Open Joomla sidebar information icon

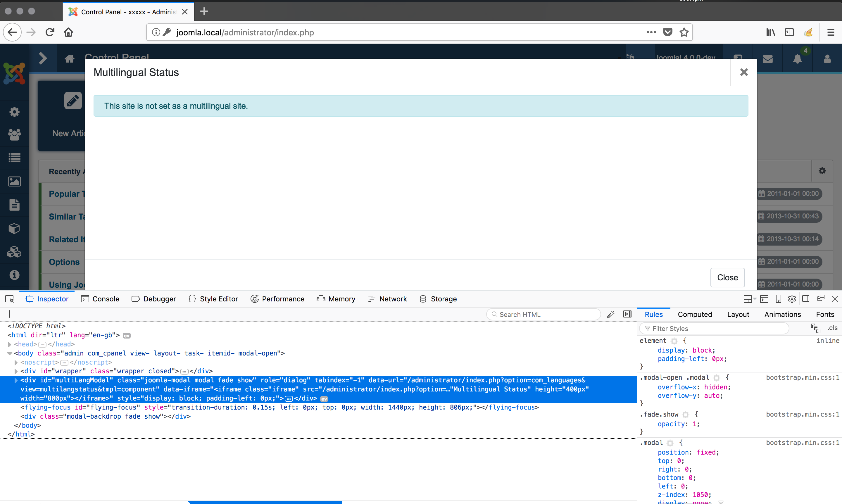(x=14, y=275)
